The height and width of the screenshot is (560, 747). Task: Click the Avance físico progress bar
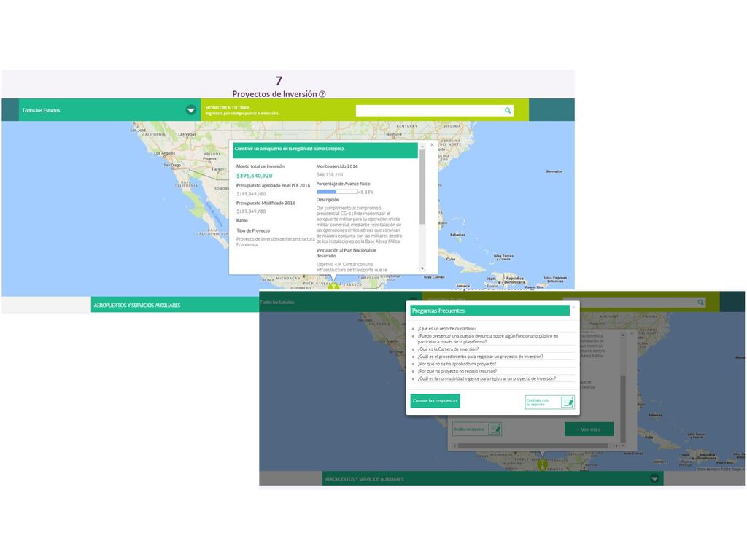click(337, 192)
